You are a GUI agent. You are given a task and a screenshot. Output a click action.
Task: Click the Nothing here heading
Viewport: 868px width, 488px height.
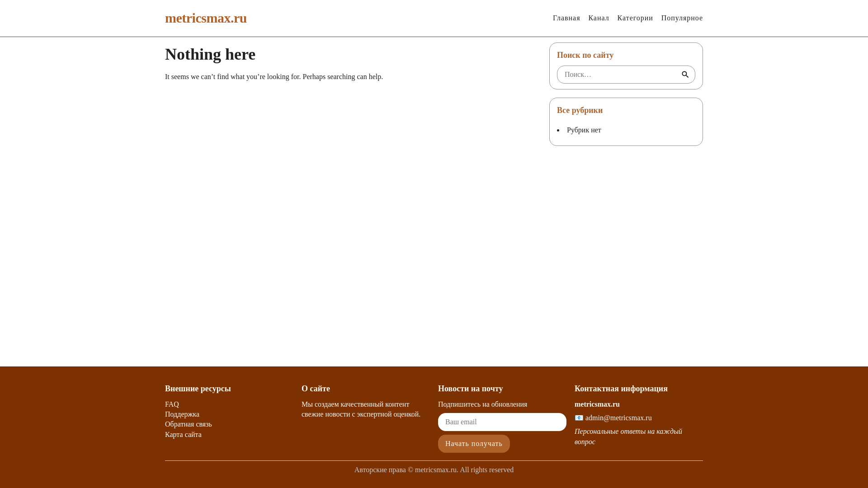(210, 54)
